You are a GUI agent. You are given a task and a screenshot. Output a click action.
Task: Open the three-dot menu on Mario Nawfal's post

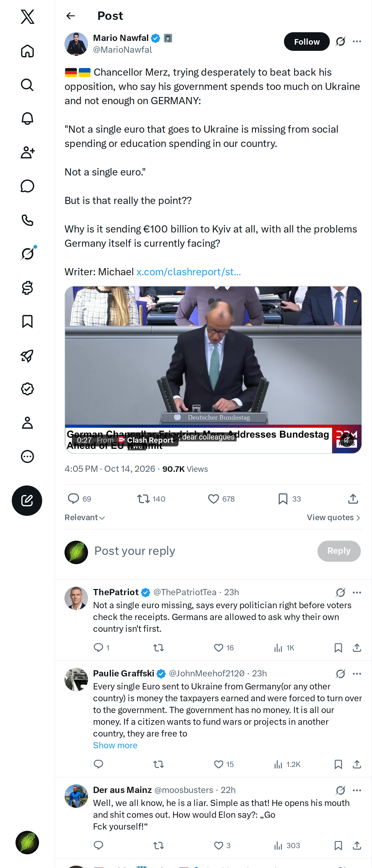(357, 42)
